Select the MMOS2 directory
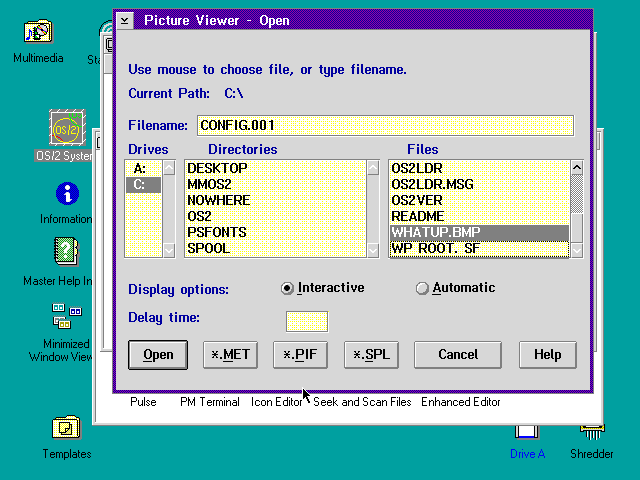Image resolution: width=640 pixels, height=480 pixels. 276,184
